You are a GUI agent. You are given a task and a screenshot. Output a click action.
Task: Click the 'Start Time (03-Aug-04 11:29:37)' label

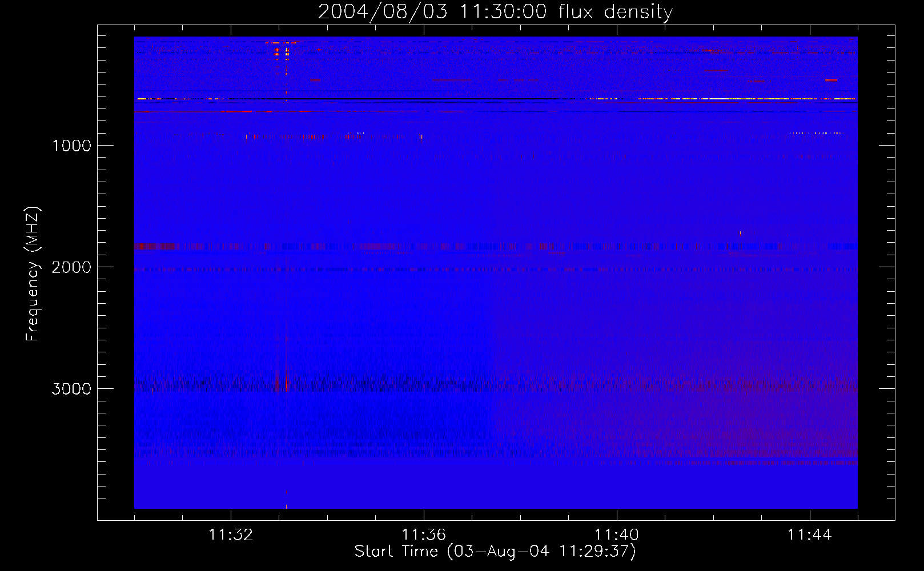click(x=495, y=552)
